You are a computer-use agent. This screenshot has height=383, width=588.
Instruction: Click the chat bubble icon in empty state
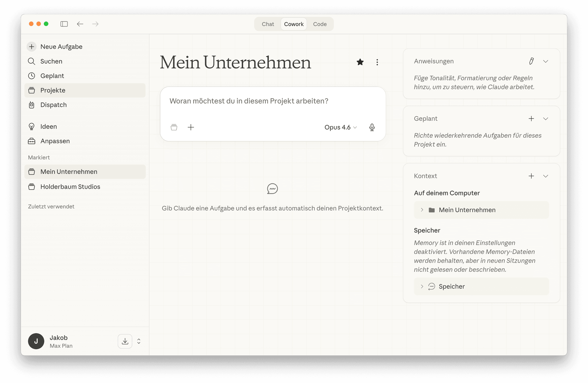click(272, 189)
